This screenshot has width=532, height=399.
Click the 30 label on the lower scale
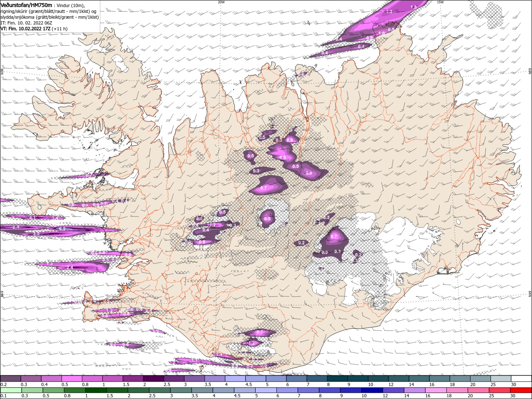[x=512, y=396]
